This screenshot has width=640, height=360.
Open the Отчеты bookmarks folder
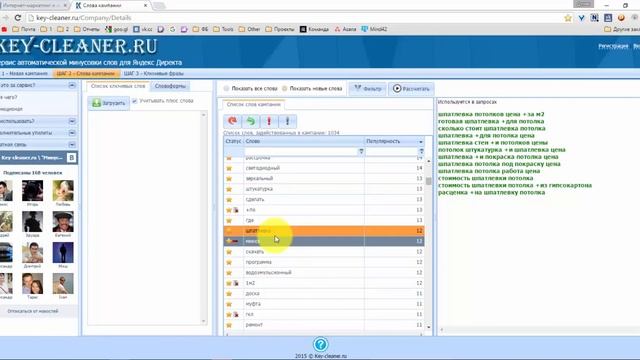[87, 29]
